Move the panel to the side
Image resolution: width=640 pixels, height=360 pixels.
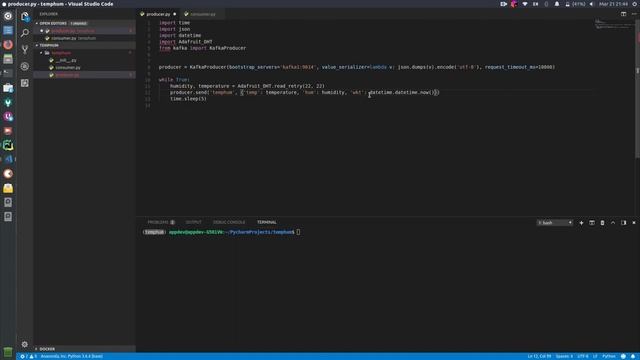point(623,223)
